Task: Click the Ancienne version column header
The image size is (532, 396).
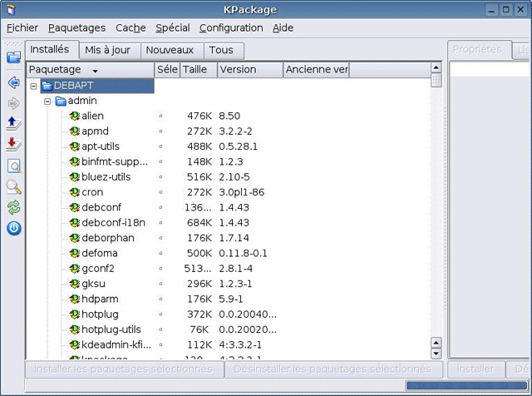Action: click(x=316, y=70)
